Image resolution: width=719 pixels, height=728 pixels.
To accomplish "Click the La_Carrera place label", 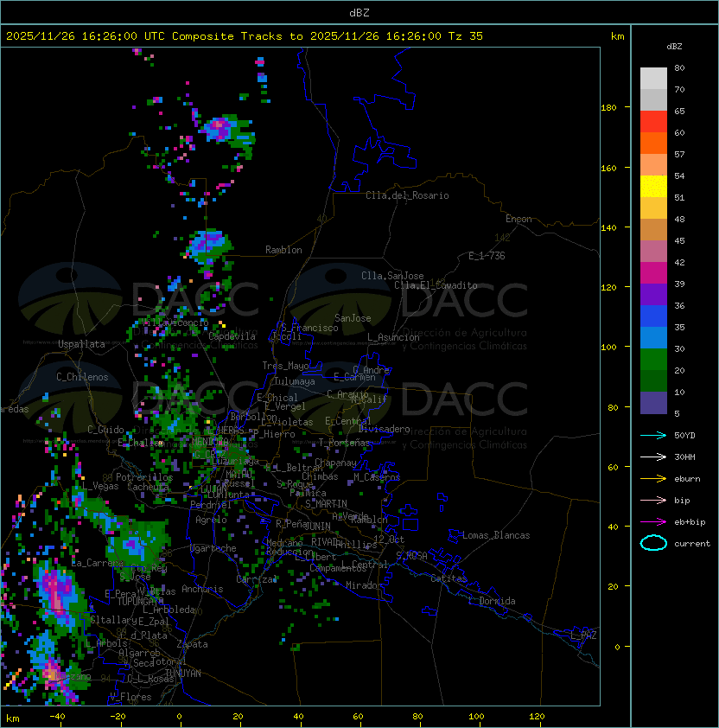I will pos(98,563).
